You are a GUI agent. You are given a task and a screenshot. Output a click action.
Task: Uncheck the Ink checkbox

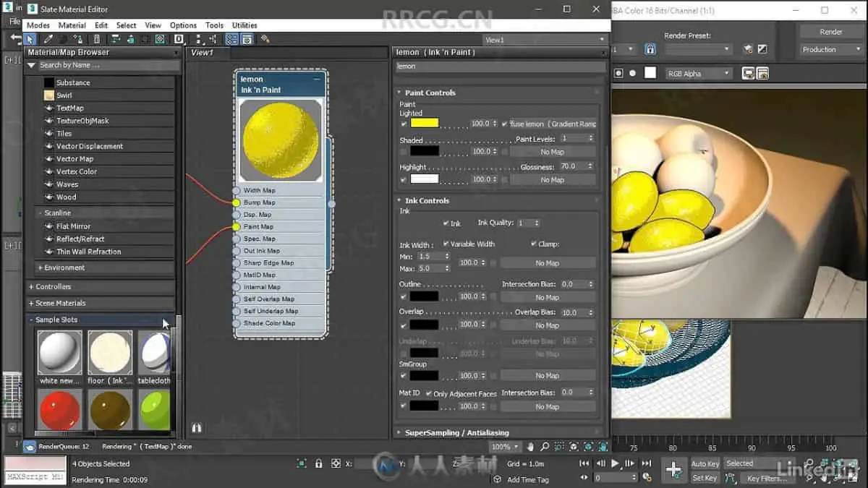[446, 223]
